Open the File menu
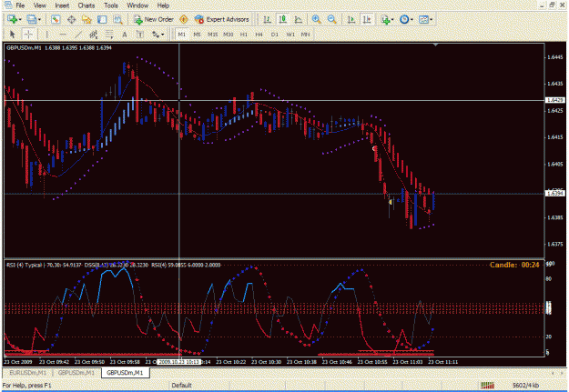569x392 pixels. click(x=20, y=5)
